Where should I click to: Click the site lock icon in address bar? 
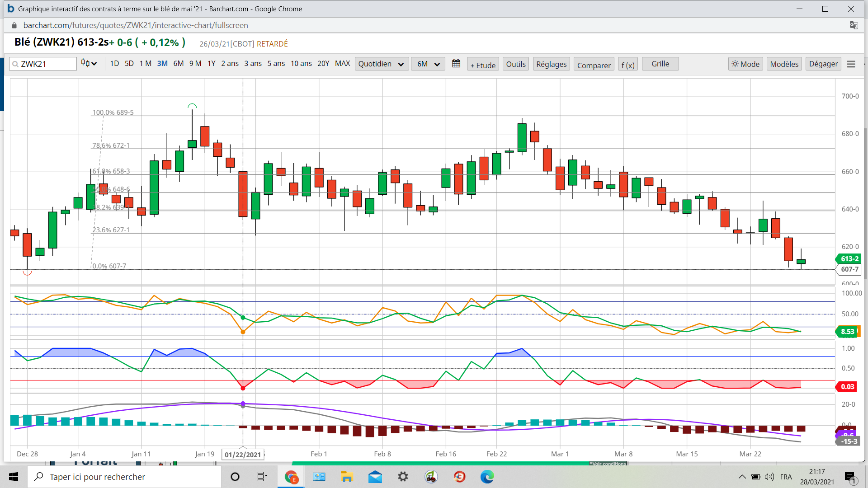click(14, 25)
